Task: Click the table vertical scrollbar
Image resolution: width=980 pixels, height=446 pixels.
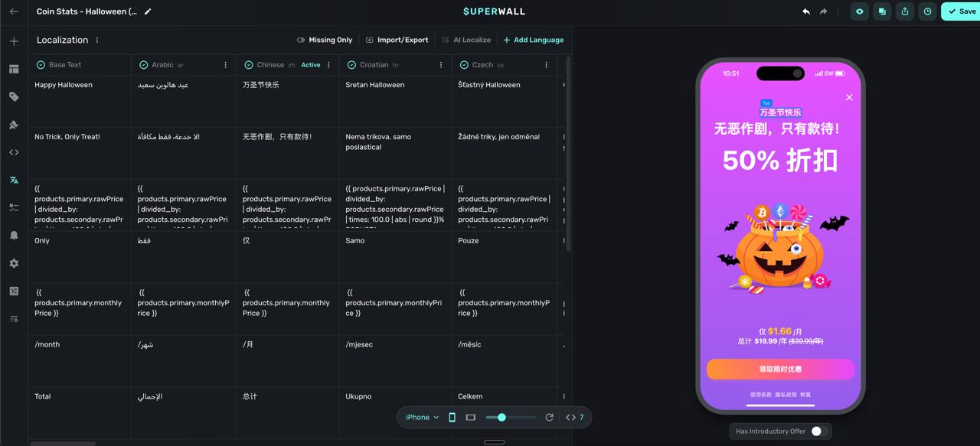Action: 568,153
